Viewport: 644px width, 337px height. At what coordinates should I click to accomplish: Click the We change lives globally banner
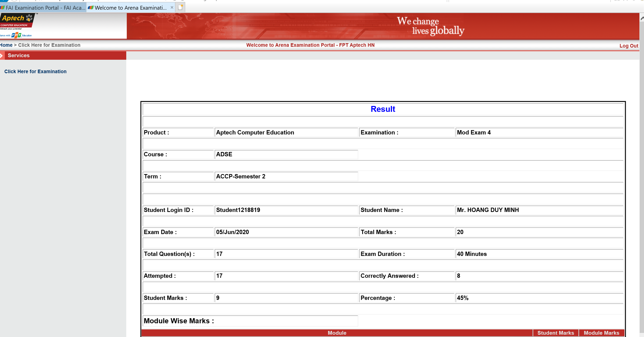click(x=383, y=26)
